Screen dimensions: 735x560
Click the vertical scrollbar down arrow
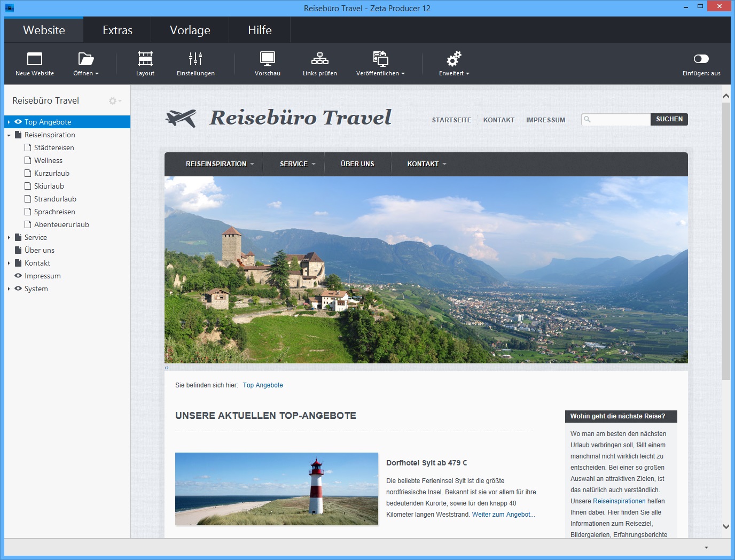726,526
